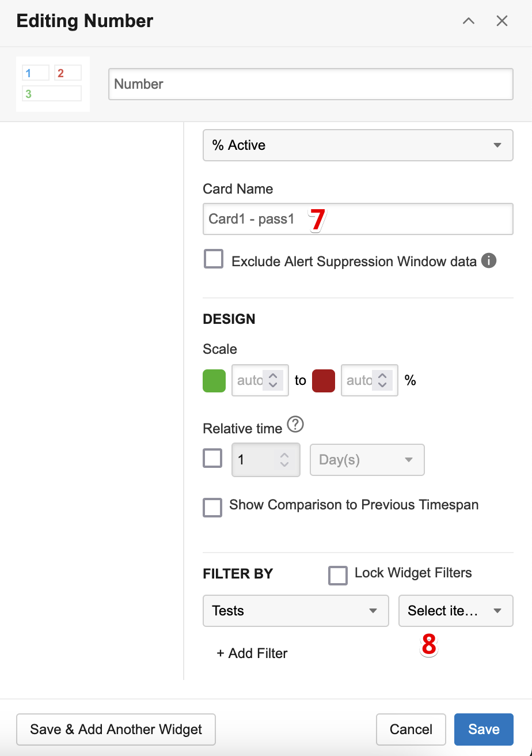Collapse the Editing Number panel with chevron
The height and width of the screenshot is (756, 532).
[x=469, y=21]
